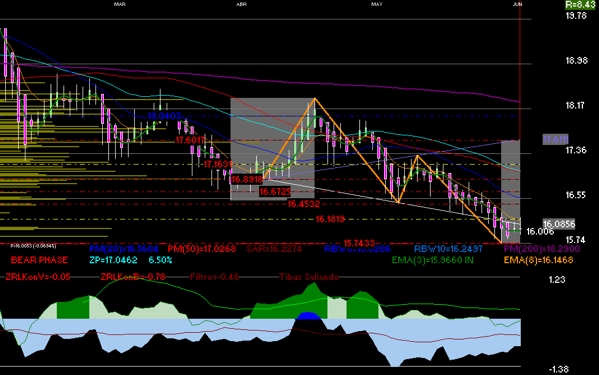Click the blue 18.0403 level label
The width and height of the screenshot is (599, 375).
point(164,116)
